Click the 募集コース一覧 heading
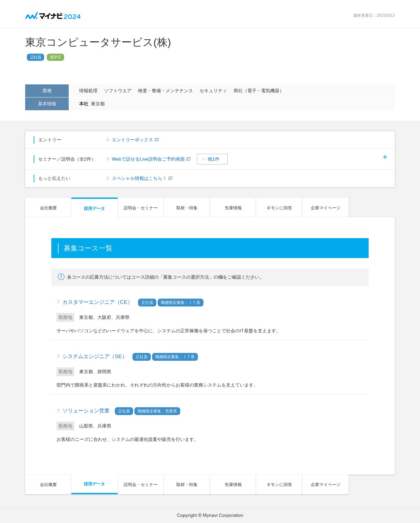The image size is (420, 523). (88, 248)
